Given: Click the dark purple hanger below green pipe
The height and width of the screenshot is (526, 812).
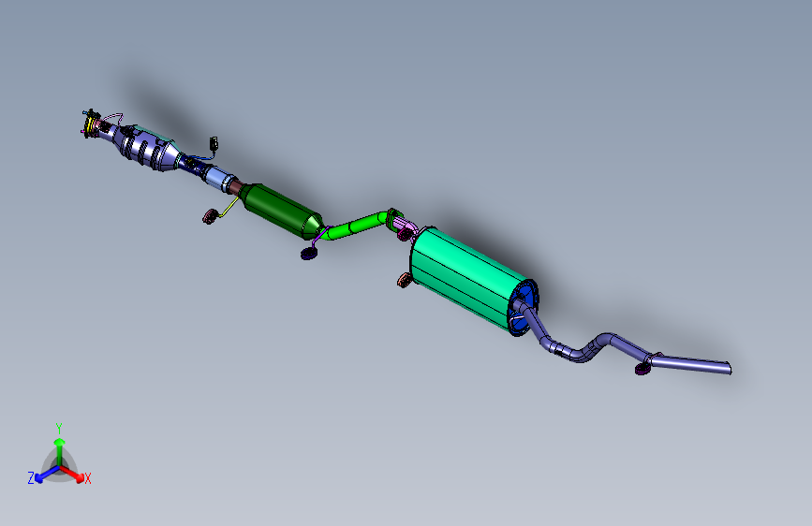Looking at the screenshot, I should 309,253.
